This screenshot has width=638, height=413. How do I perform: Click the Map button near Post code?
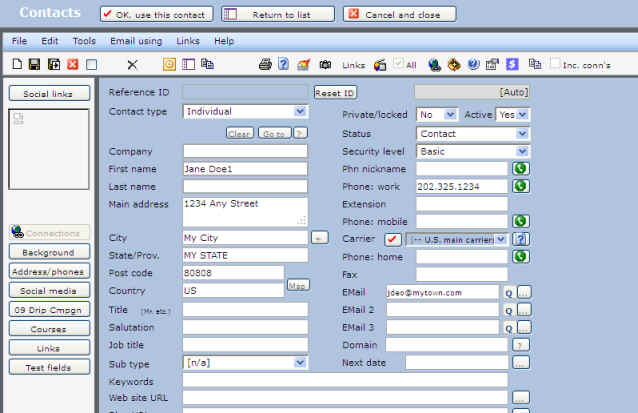point(298,285)
